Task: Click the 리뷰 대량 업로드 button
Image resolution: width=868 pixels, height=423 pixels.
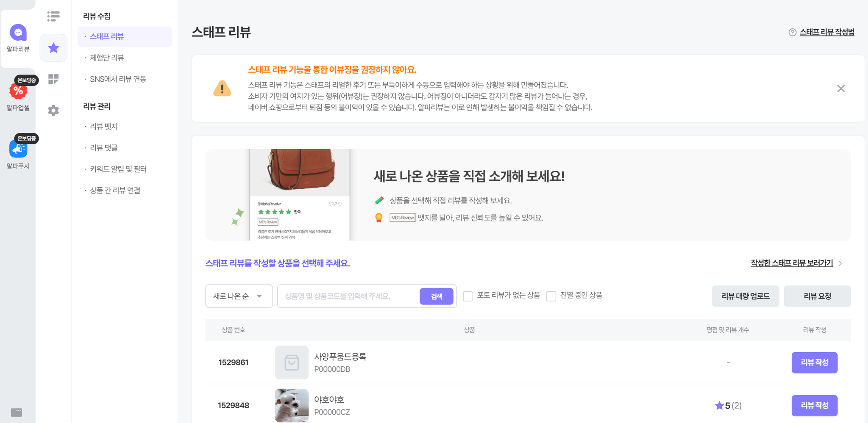Action: [746, 296]
